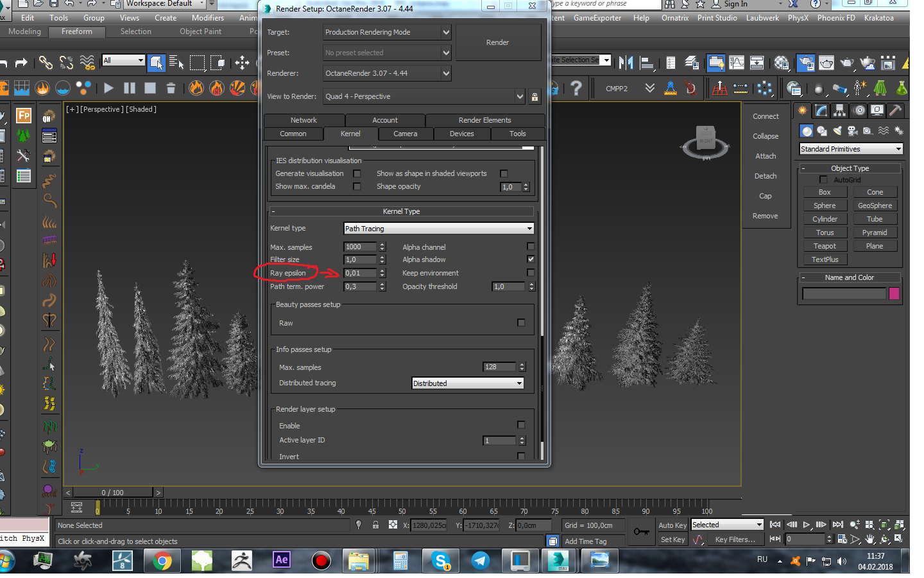The height and width of the screenshot is (578, 924).
Task: Open the Modifiers menu
Action: pyautogui.click(x=208, y=18)
